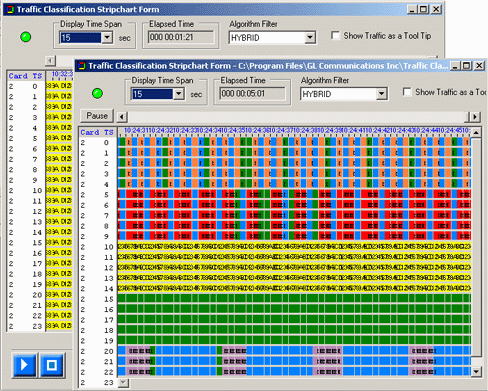The image size is (488, 391).
Task: Click the left arrow of the front window's time scrollbar
Action: tap(122, 117)
